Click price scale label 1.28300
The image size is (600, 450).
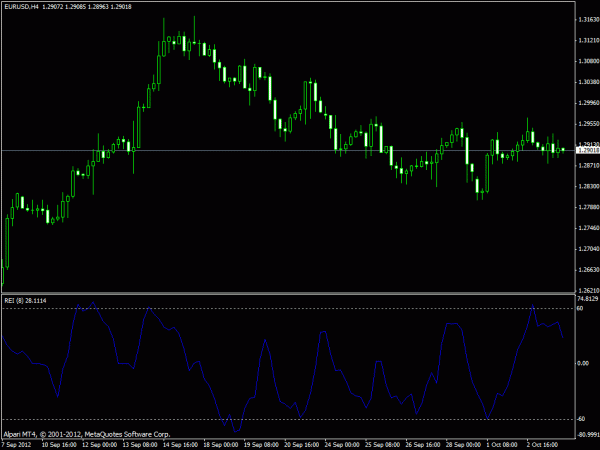click(589, 186)
